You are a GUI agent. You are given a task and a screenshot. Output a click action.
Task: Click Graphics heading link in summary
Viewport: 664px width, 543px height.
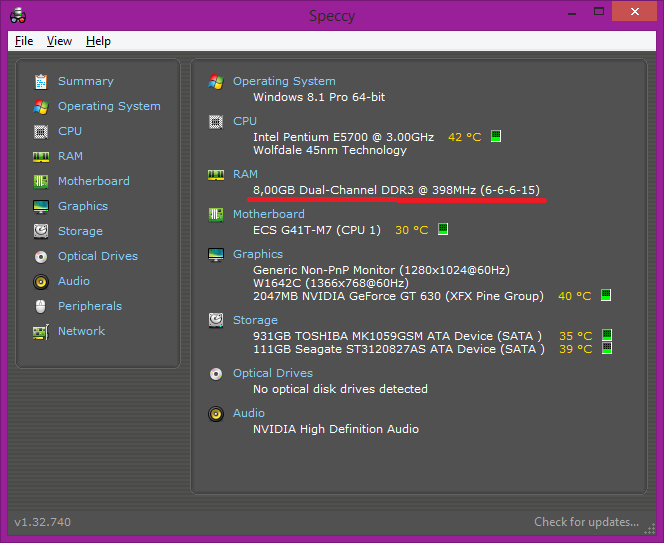point(257,254)
